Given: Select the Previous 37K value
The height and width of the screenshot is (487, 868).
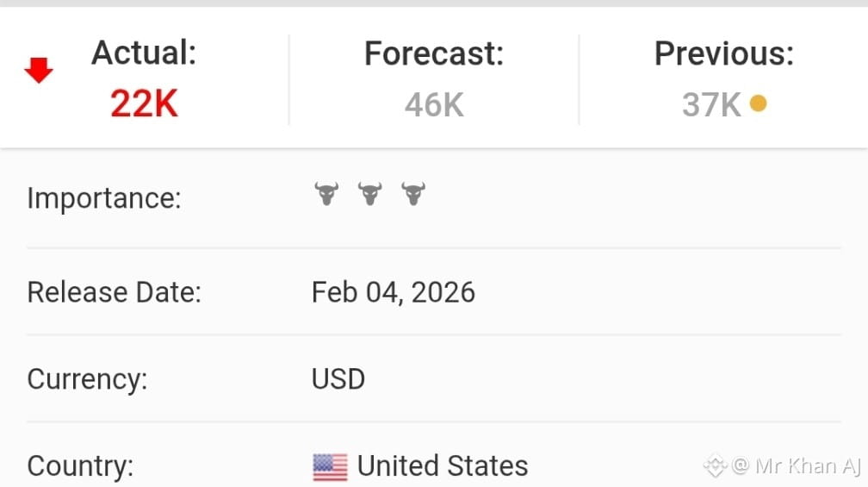Looking at the screenshot, I should point(711,104).
